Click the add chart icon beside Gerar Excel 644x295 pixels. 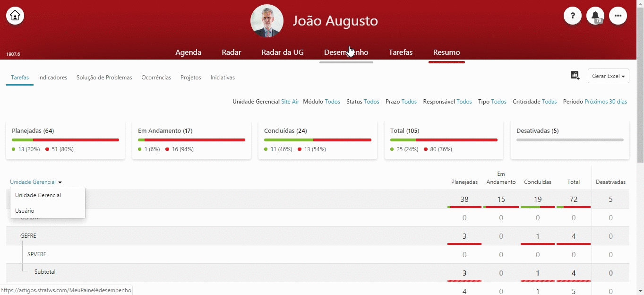click(x=575, y=75)
